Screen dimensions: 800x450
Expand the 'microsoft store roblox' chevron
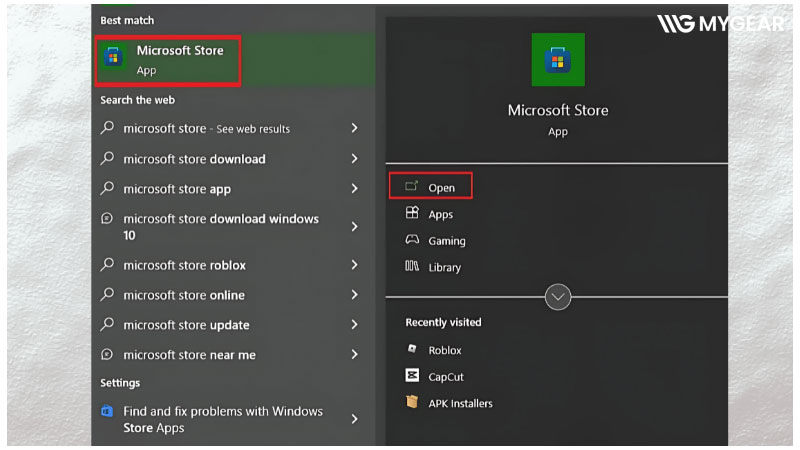coord(355,265)
